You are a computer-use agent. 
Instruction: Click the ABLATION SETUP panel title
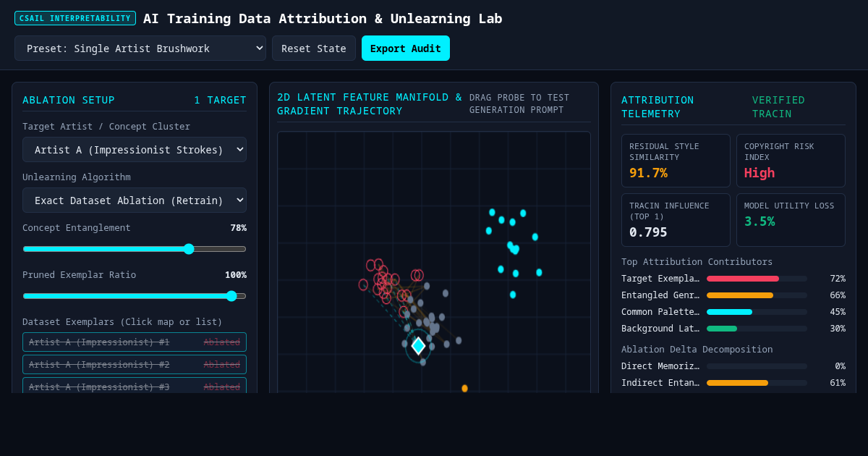click(69, 100)
